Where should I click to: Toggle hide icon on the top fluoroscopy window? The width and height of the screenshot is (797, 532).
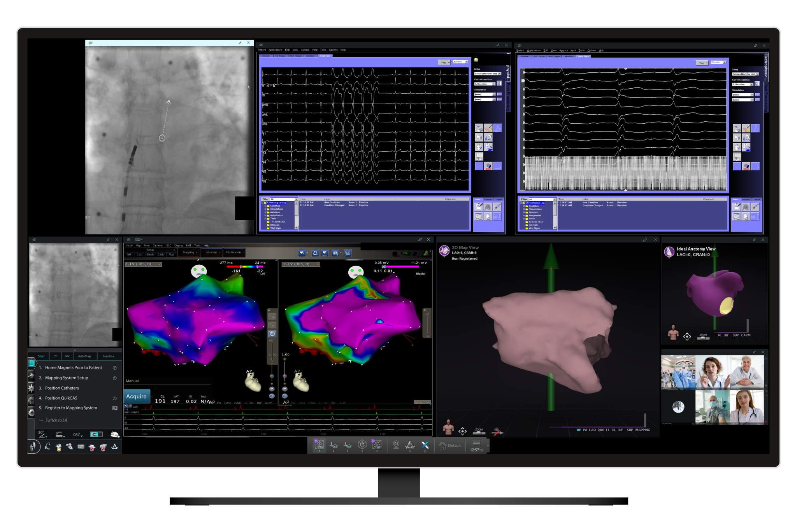pyautogui.click(x=91, y=43)
